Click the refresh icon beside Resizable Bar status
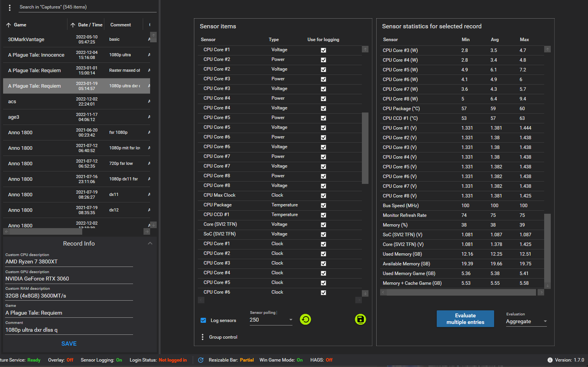The image size is (588, 367). [201, 360]
